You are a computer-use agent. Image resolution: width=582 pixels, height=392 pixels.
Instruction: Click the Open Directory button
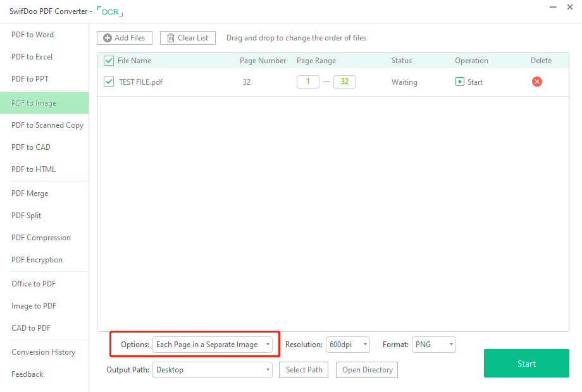pyautogui.click(x=367, y=370)
